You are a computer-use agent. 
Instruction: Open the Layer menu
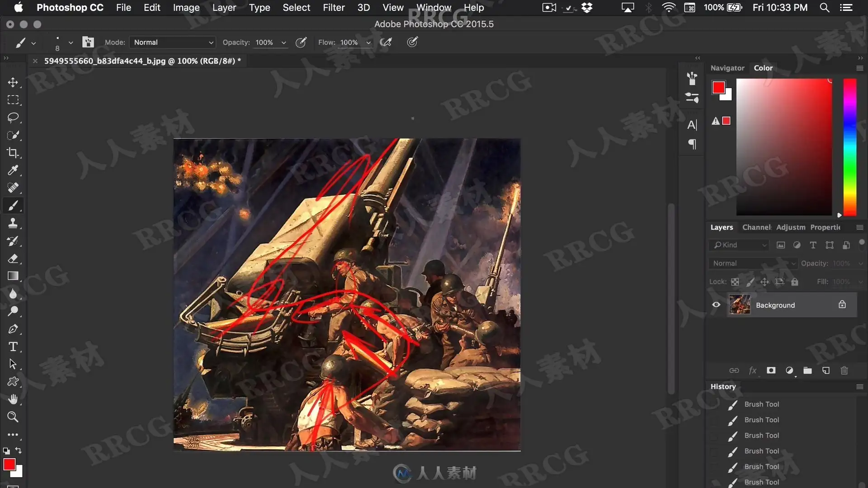[224, 7]
